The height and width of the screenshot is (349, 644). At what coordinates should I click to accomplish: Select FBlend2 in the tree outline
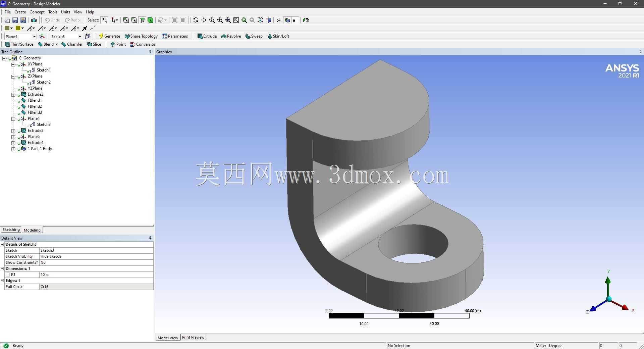[35, 106]
